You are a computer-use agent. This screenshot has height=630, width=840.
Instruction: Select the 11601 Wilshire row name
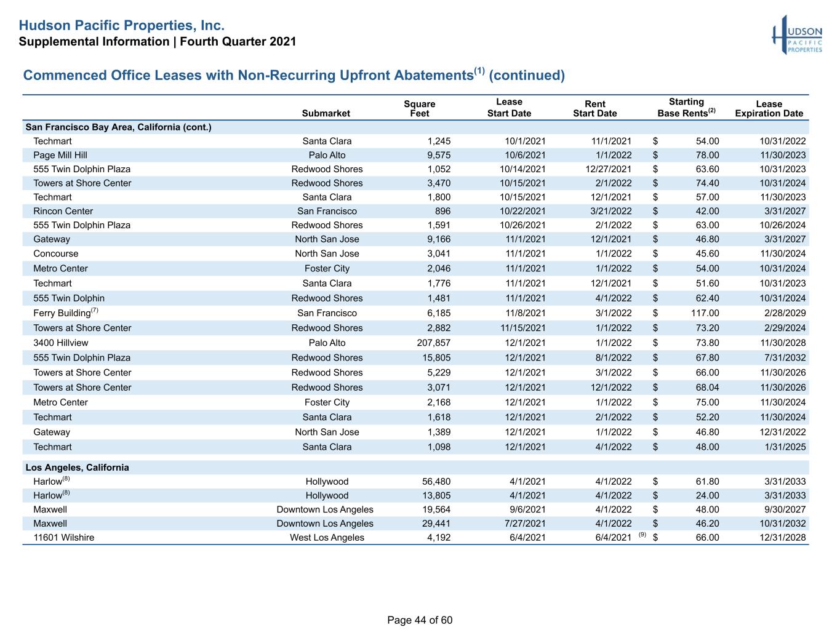[x=63, y=538]
